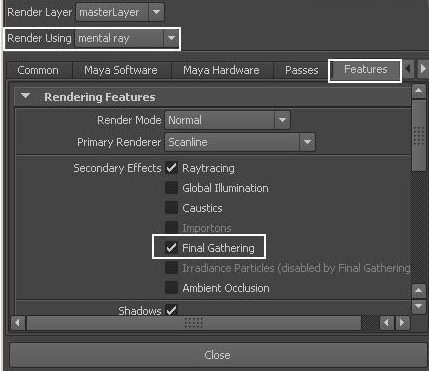
Task: Click the up arrow above the bottom down arrow
Action: (x=419, y=292)
